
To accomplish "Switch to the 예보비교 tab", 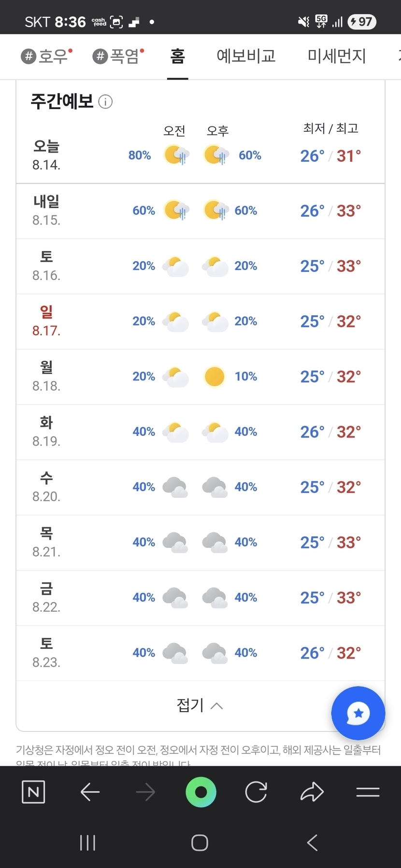I will (x=246, y=56).
